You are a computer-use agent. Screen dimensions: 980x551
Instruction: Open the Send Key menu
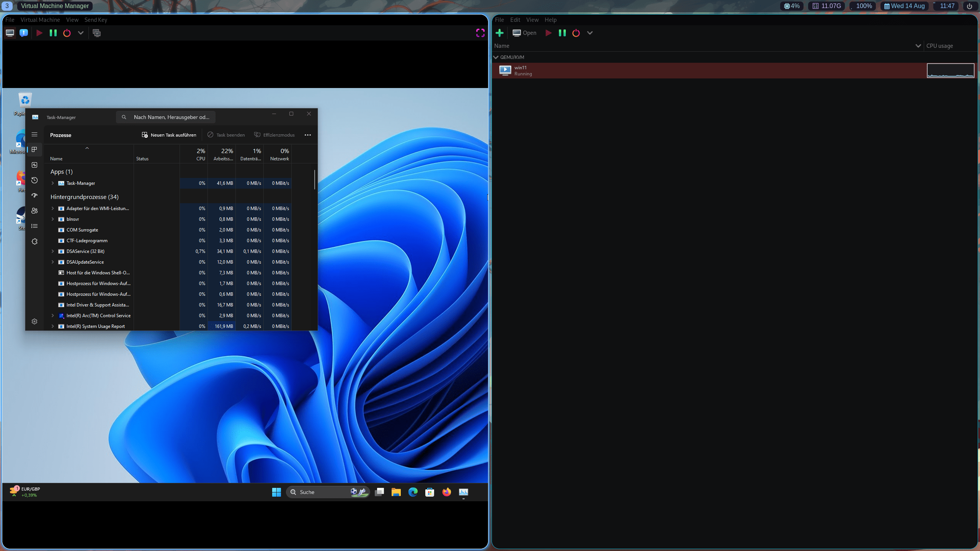coord(96,20)
